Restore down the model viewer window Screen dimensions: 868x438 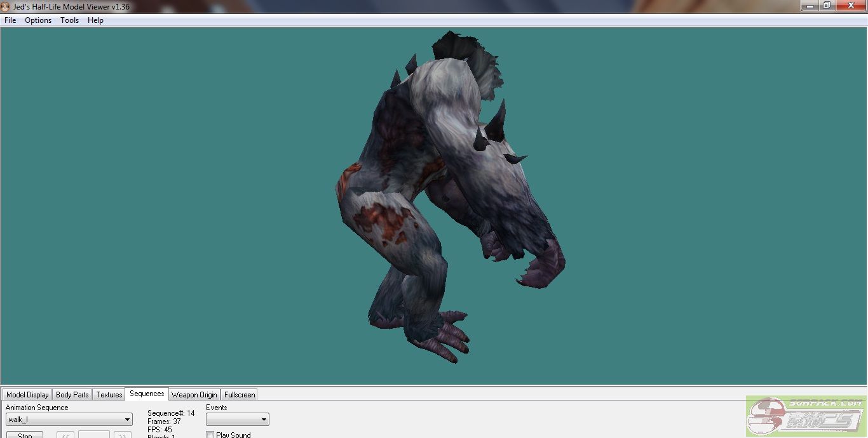(826, 6)
